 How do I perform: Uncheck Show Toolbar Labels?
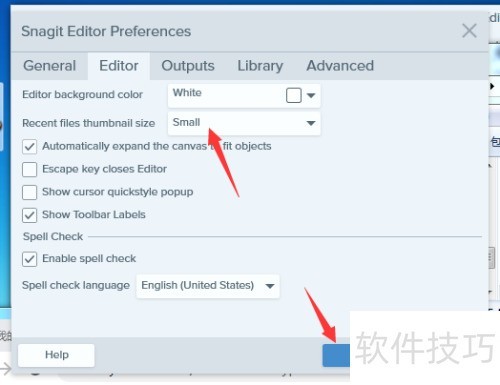pos(29,215)
